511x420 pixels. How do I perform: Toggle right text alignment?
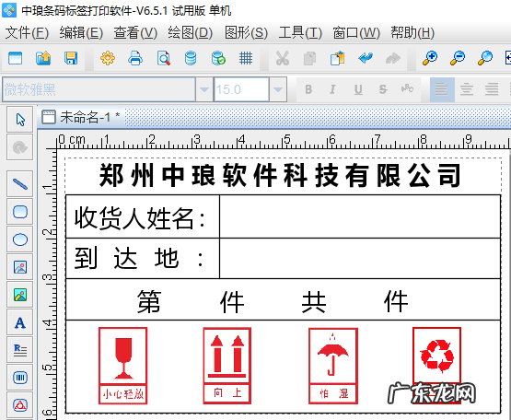tap(492, 89)
